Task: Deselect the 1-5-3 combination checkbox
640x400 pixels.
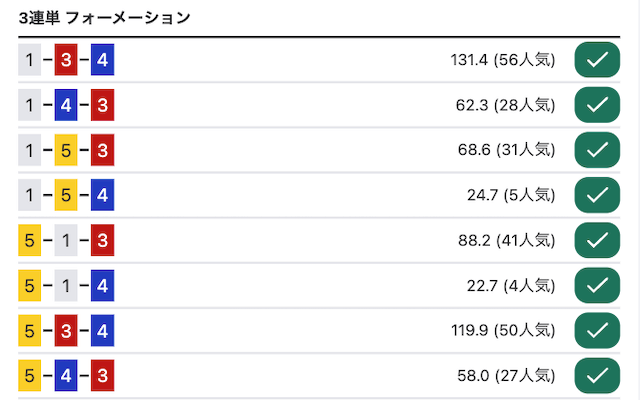Action: pyautogui.click(x=597, y=150)
